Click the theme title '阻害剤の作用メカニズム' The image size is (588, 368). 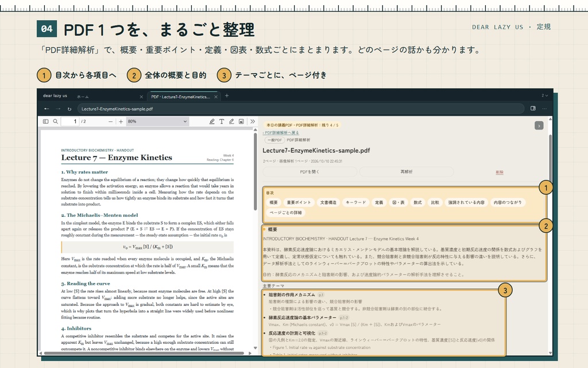tap(292, 295)
